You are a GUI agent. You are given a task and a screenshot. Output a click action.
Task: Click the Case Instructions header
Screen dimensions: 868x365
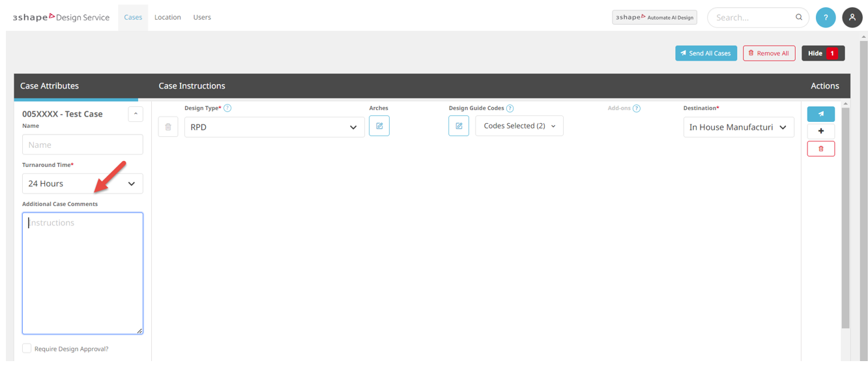192,86
